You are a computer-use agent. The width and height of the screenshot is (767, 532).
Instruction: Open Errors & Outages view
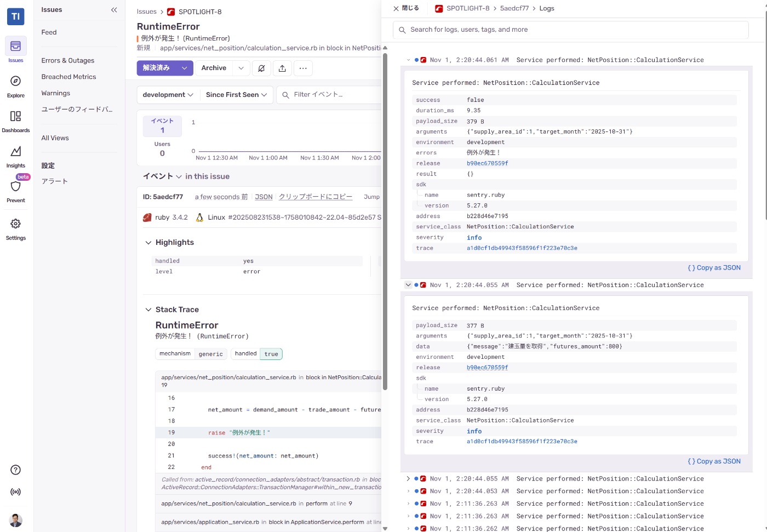68,61
